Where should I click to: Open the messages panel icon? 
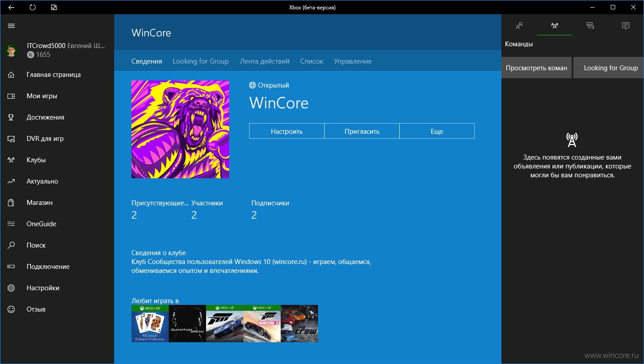coord(590,26)
